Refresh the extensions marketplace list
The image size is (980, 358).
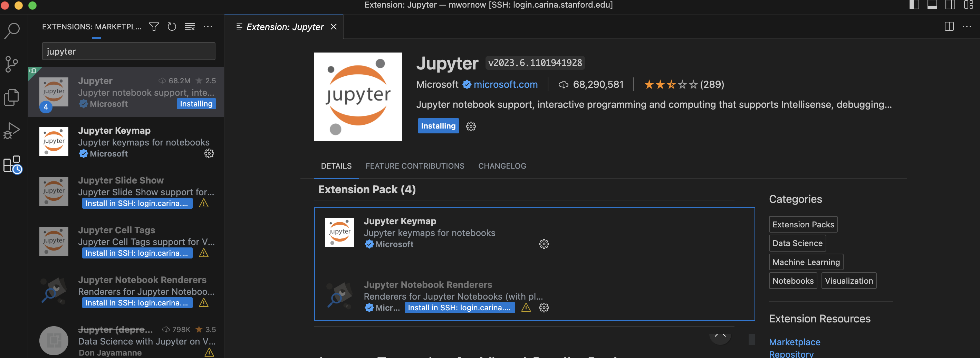172,27
